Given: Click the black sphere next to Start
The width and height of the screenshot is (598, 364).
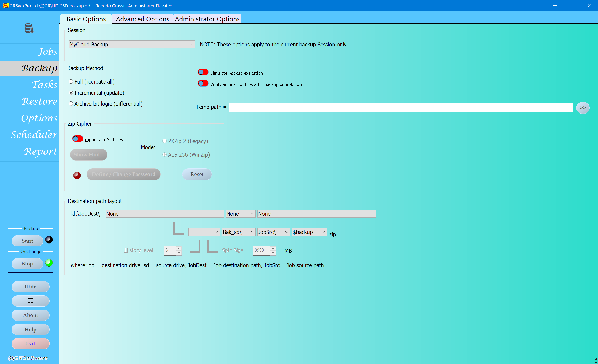Looking at the screenshot, I should (49, 240).
